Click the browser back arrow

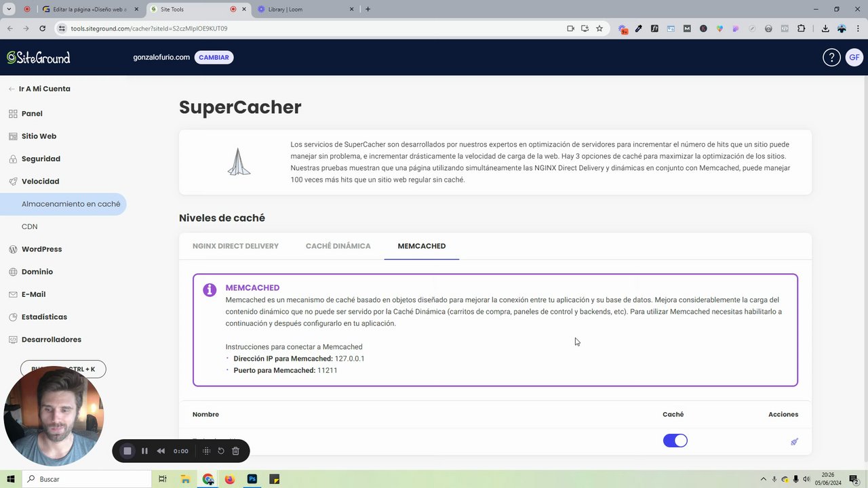(x=9, y=28)
